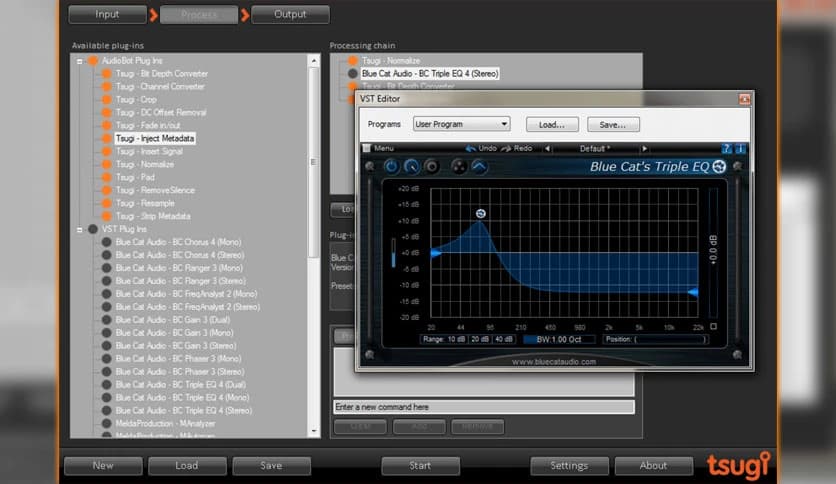Set the range to 40 dB
836x484 pixels.
504,339
